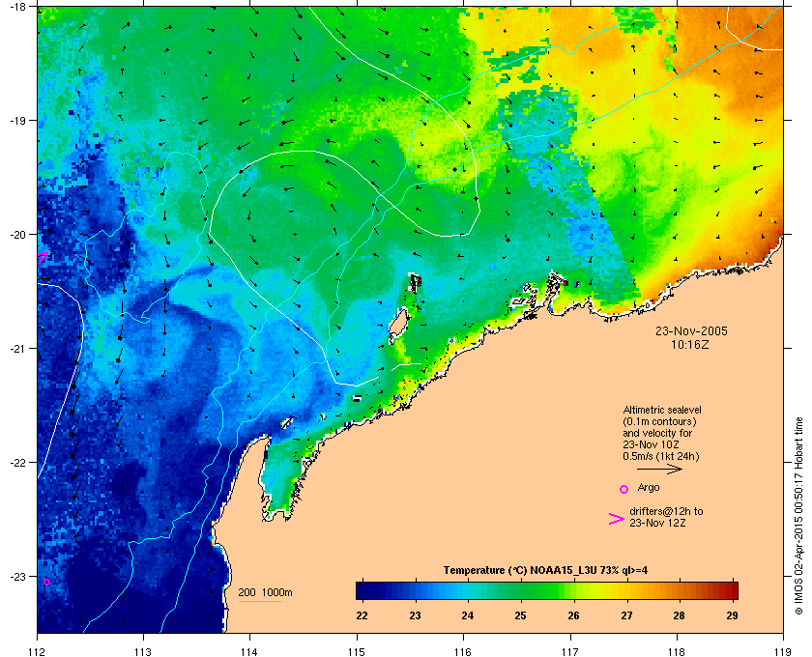Viewport: 812px width, 657px height.
Task: Click the latitude axis label -22
Action: (18, 462)
